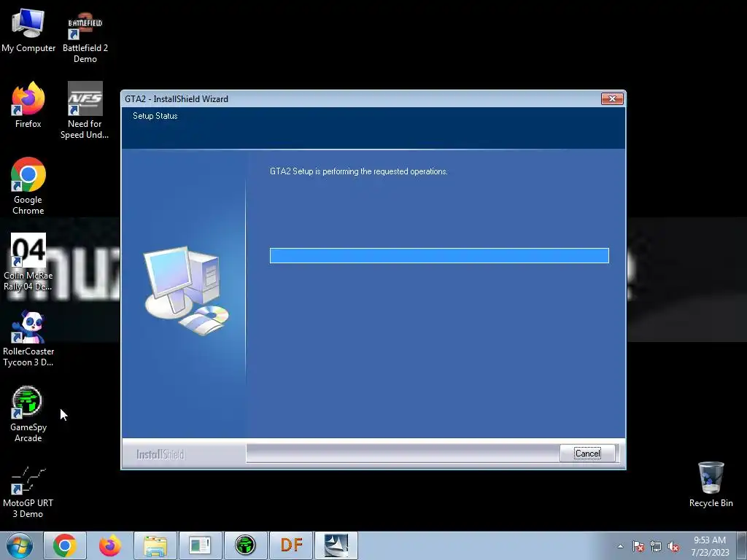This screenshot has height=560, width=747.
Task: Cancel the GTA2 installation
Action: (x=587, y=454)
